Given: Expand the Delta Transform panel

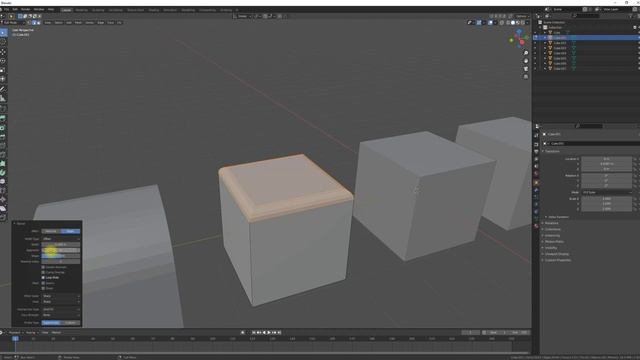Looking at the screenshot, I should [x=558, y=217].
